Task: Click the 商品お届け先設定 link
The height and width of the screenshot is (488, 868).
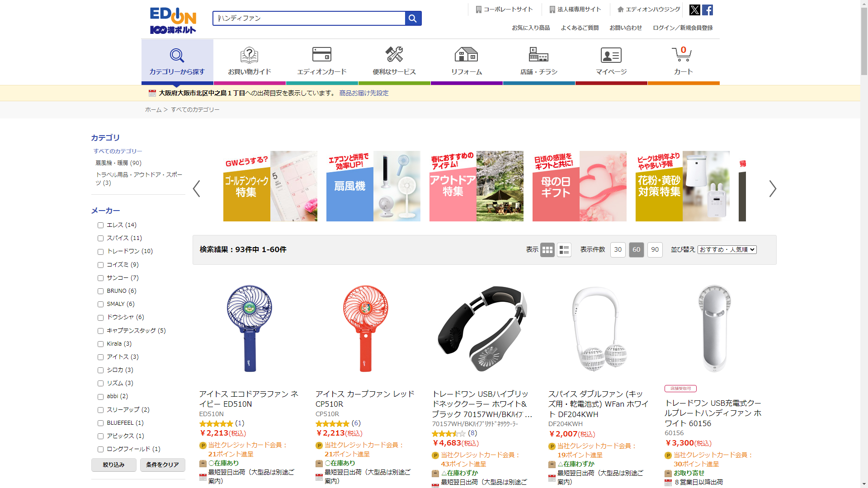Action: pos(364,93)
